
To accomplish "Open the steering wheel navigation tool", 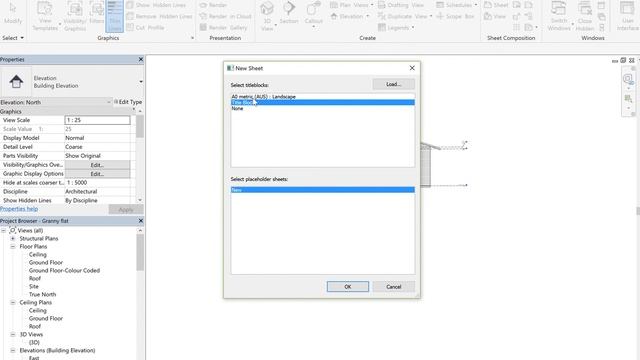I will point(628,78).
